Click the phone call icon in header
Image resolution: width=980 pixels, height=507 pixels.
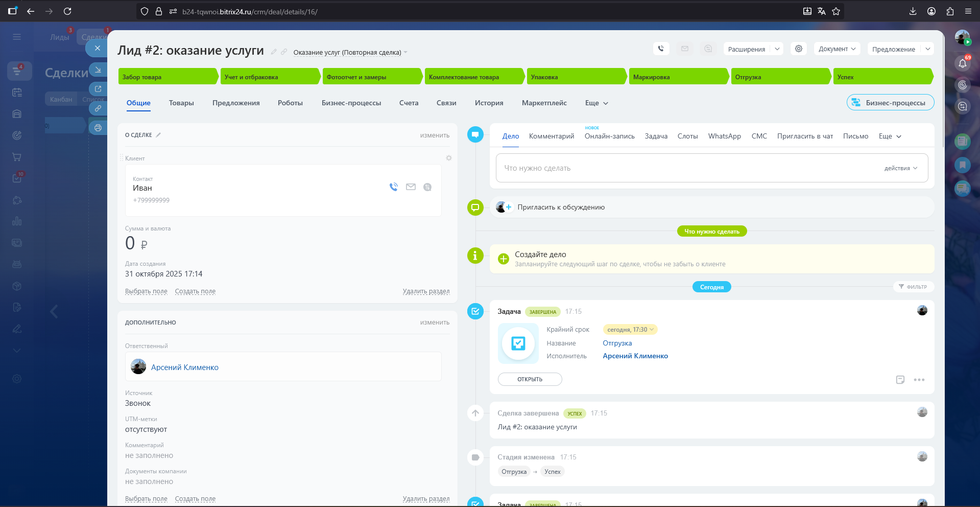click(x=661, y=49)
